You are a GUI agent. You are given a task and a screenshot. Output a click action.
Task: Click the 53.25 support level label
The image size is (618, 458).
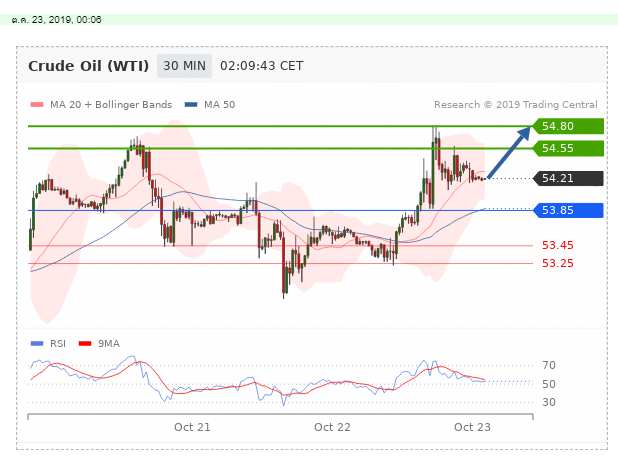[558, 263]
